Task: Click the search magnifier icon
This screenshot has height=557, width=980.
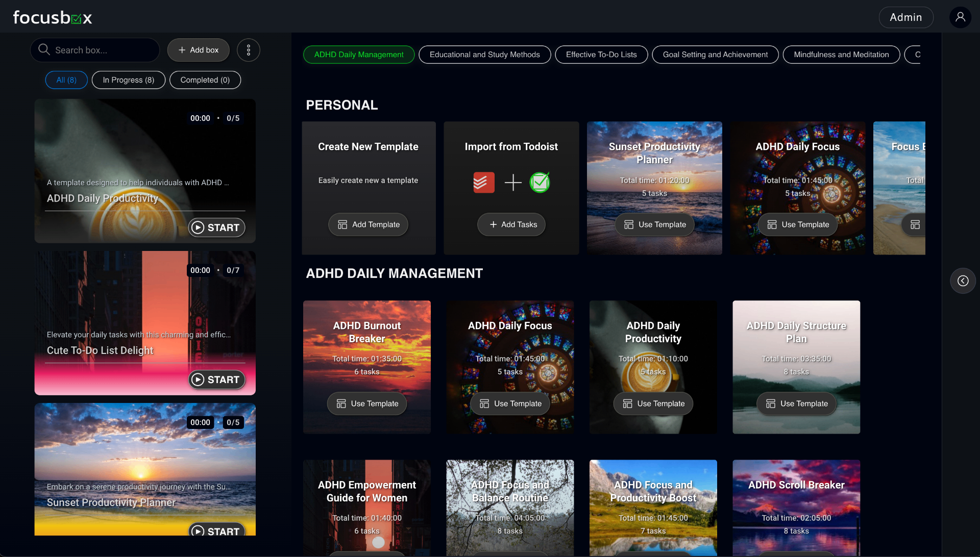Action: tap(44, 49)
